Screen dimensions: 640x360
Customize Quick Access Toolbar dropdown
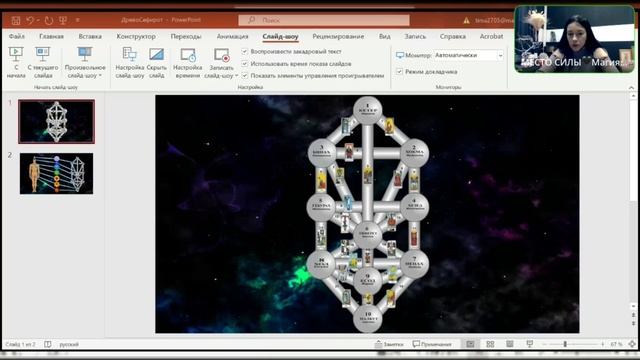(x=78, y=20)
